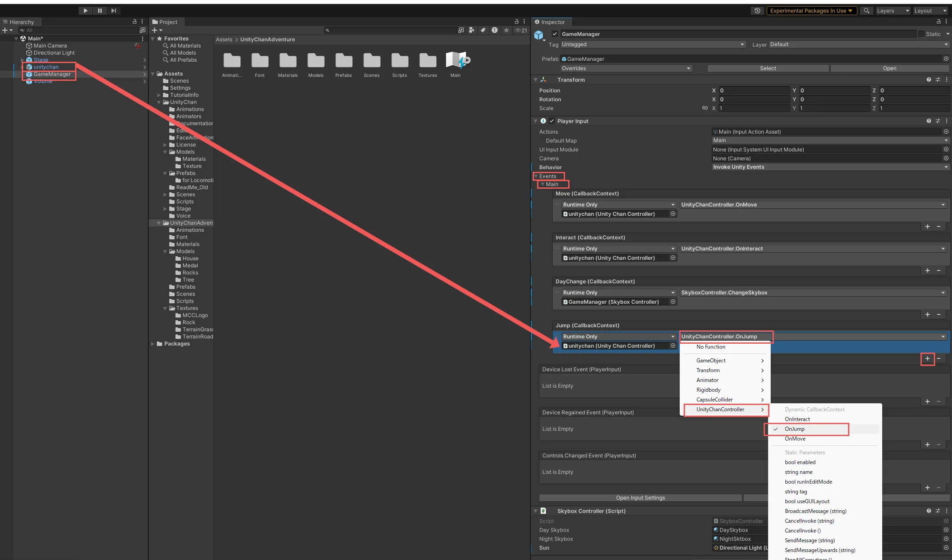
Task: Open the Player Input component help icon
Action: tap(928, 121)
